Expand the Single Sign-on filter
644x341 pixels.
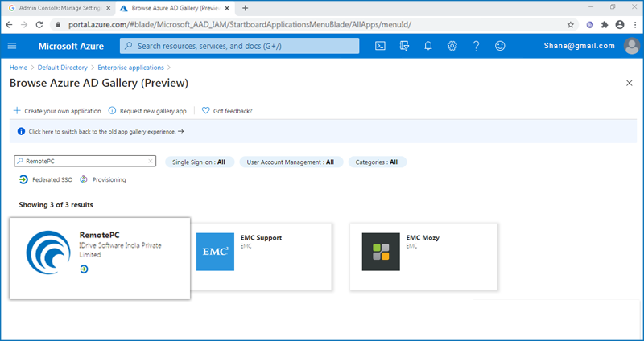pos(199,162)
